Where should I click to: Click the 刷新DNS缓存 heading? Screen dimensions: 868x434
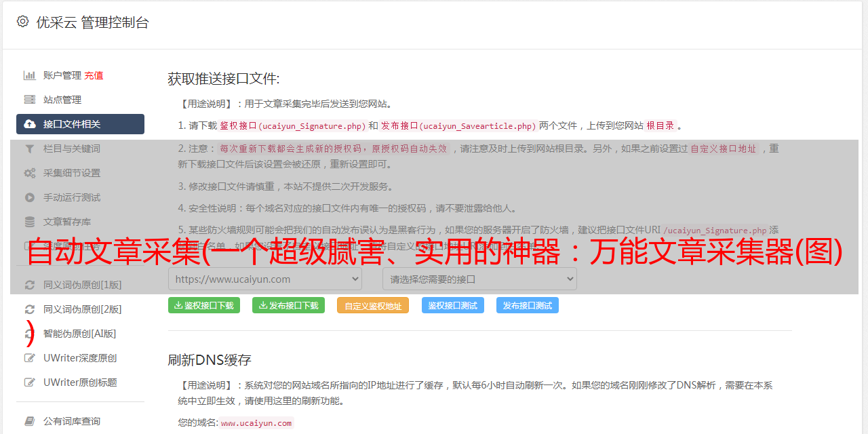coord(210,359)
